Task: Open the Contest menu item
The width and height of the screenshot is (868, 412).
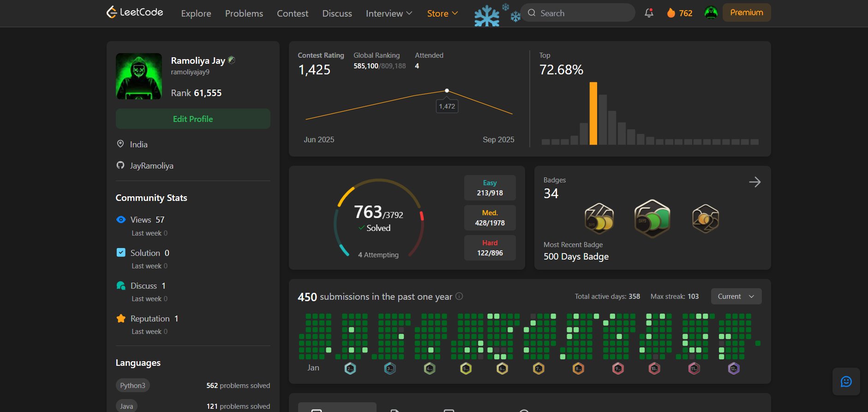Action: [x=292, y=13]
